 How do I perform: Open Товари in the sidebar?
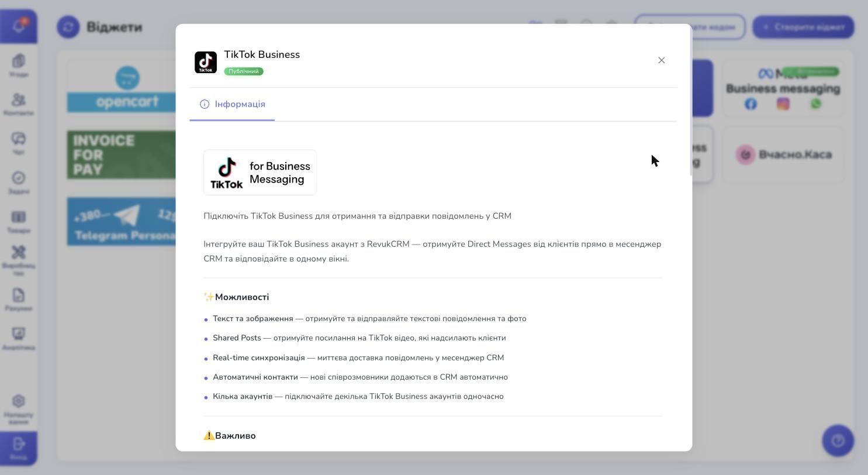click(19, 222)
